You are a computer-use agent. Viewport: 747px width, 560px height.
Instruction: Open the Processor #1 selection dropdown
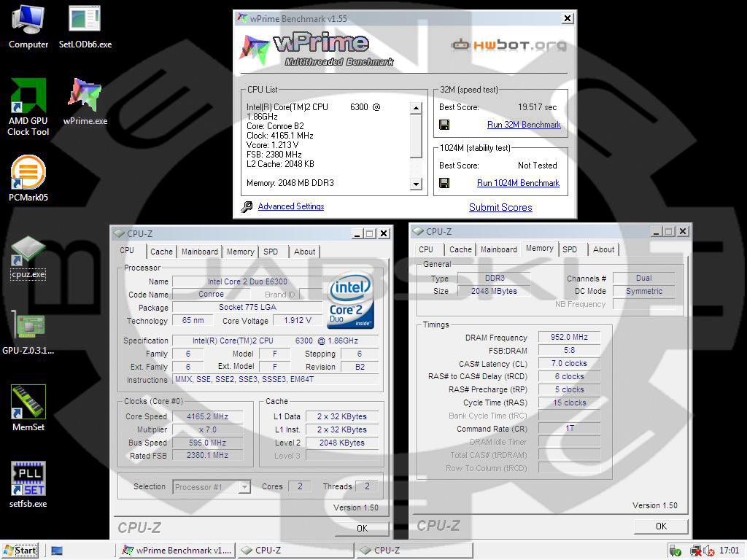(244, 486)
